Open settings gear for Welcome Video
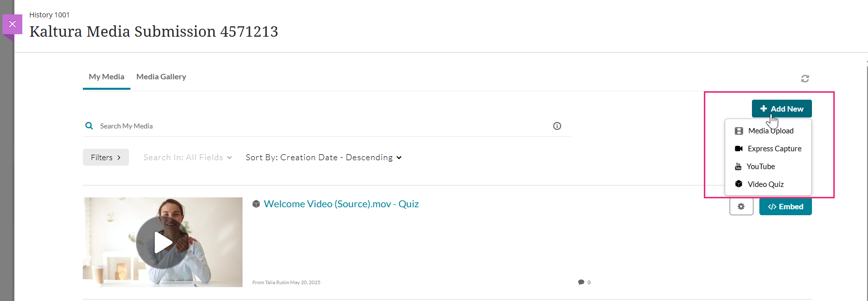Viewport: 868px width, 301px height. click(x=741, y=206)
